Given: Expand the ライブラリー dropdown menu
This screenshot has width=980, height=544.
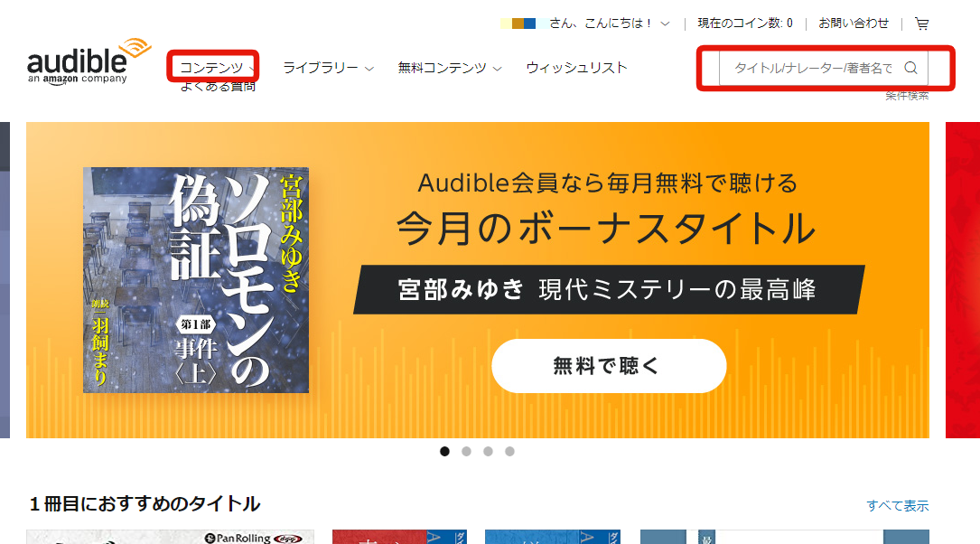Looking at the screenshot, I should coord(328,68).
